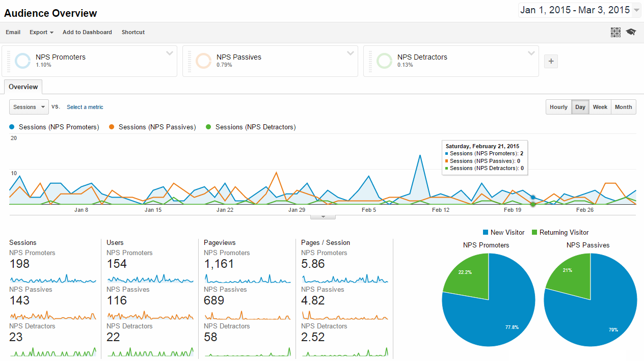
Task: Click the NPS Detractors segment circle icon
Action: (x=384, y=61)
